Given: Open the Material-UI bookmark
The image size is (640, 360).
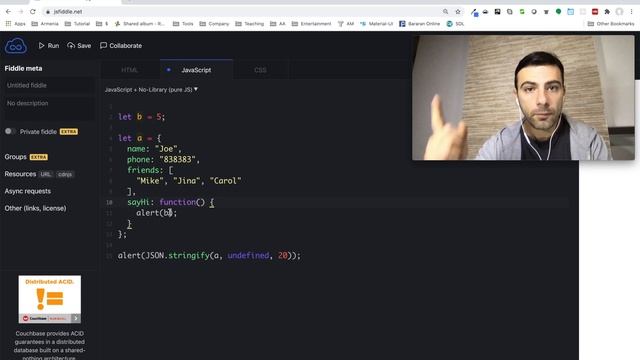Looking at the screenshot, I should [x=376, y=24].
